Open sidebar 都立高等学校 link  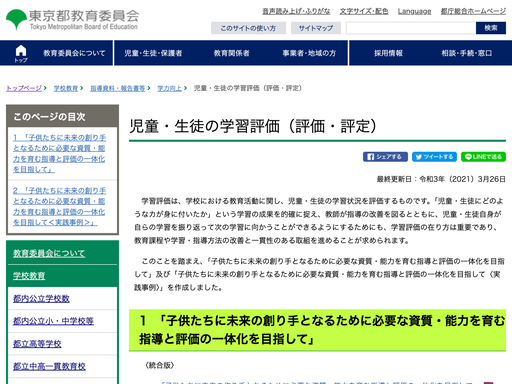pos(37,344)
